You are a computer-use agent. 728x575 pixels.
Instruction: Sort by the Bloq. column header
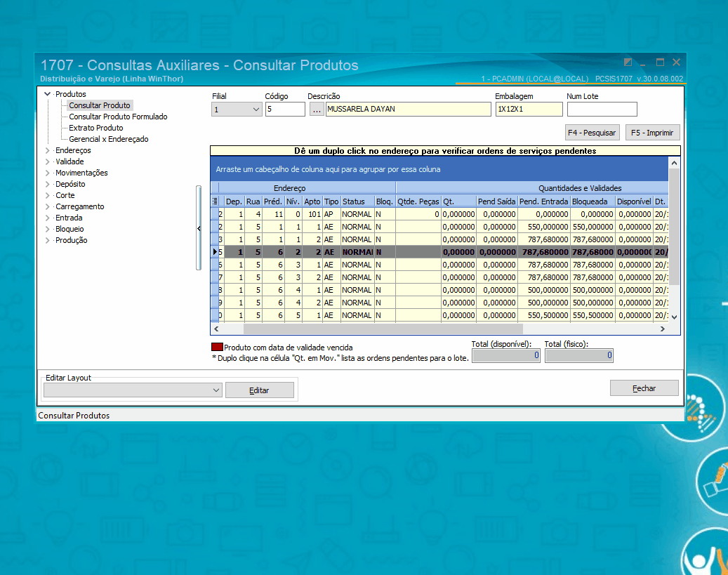coord(385,201)
